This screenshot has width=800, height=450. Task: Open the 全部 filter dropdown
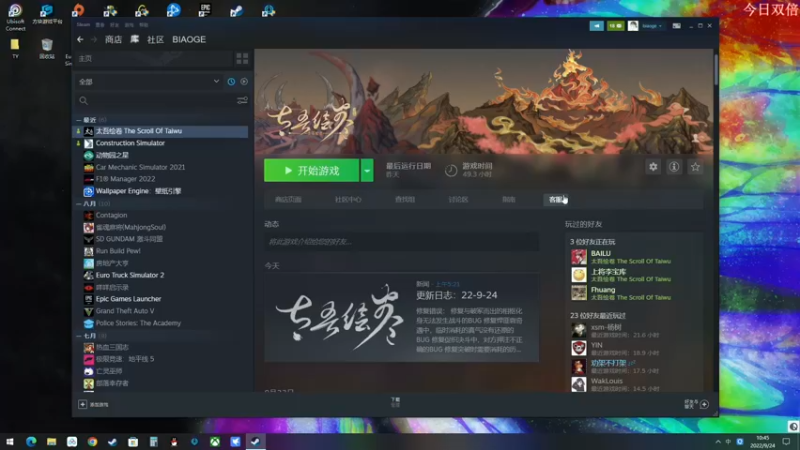pyautogui.click(x=148, y=82)
